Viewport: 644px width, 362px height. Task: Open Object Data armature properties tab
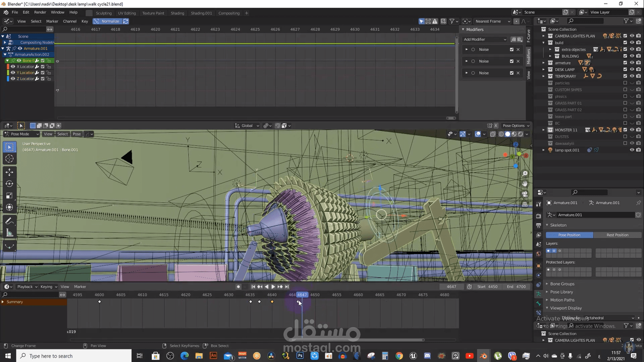click(539, 294)
